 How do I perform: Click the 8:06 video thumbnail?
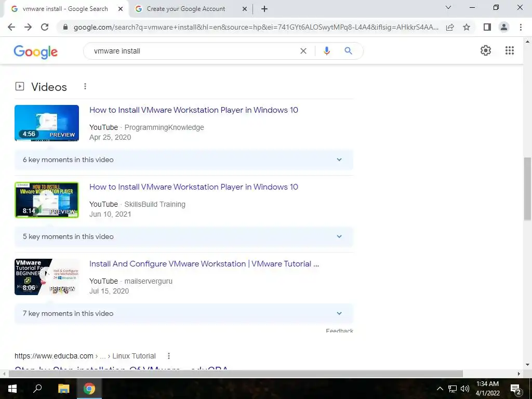tap(47, 277)
